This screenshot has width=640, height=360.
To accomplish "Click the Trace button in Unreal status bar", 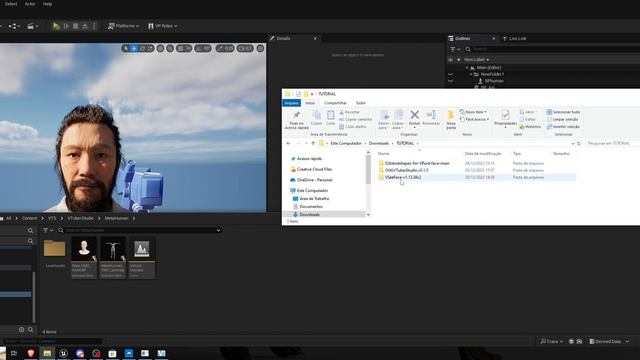I will [551, 342].
